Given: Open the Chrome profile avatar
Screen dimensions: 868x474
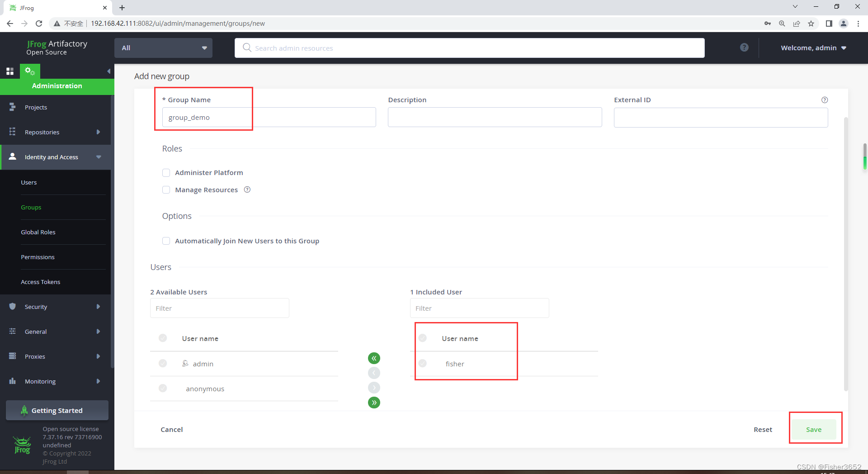Looking at the screenshot, I should pyautogui.click(x=844, y=24).
